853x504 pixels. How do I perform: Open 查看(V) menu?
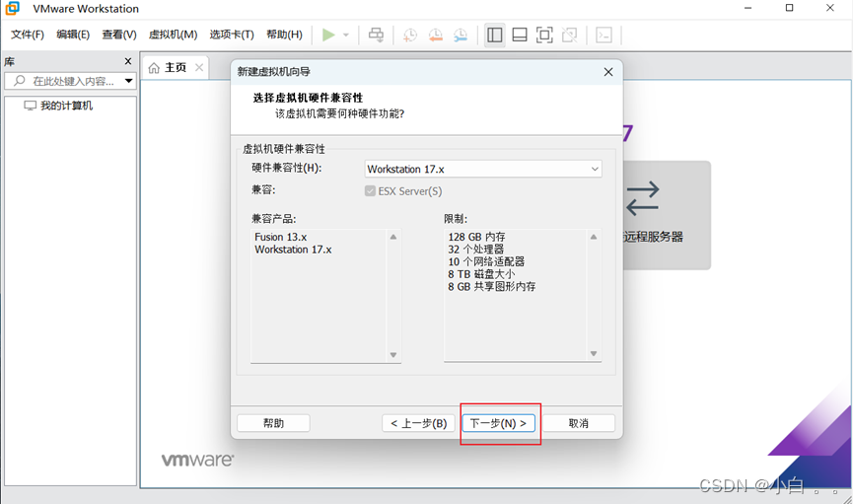coord(119,35)
